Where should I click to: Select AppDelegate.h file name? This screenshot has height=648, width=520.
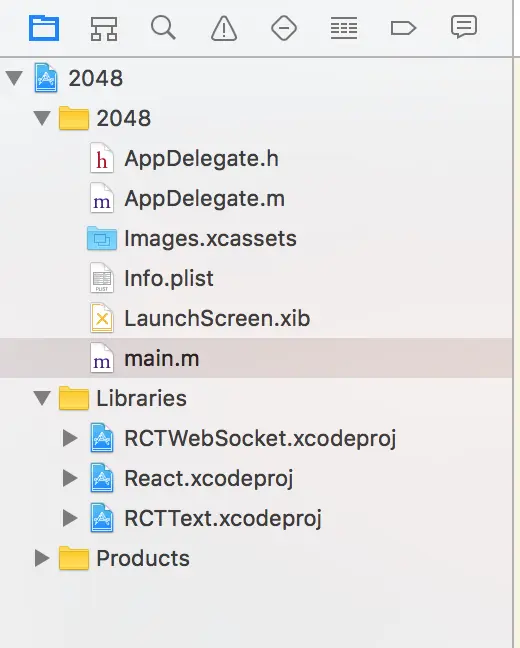pyautogui.click(x=202, y=159)
